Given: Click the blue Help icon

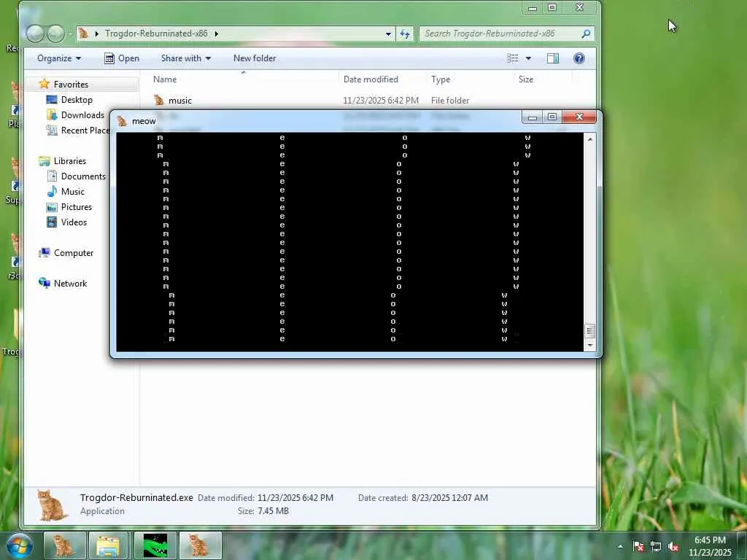Looking at the screenshot, I should click(578, 58).
